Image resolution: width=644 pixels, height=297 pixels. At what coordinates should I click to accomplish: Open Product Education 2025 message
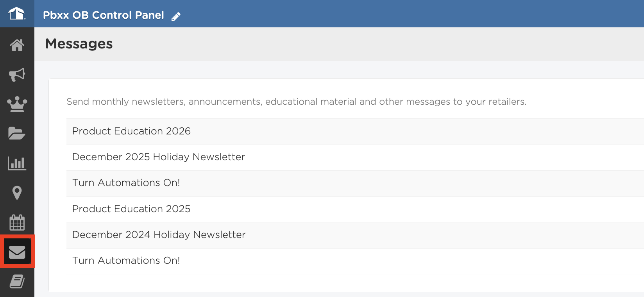(x=355, y=209)
